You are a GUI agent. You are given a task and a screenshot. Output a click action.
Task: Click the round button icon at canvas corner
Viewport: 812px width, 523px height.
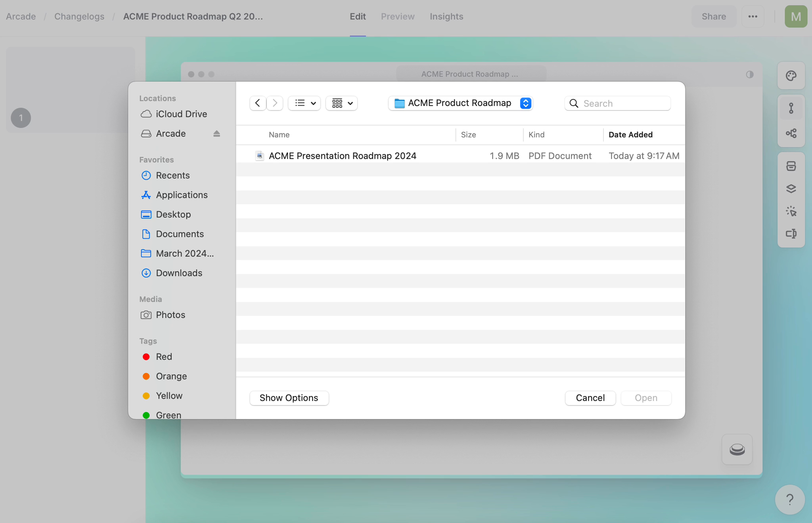point(737,449)
